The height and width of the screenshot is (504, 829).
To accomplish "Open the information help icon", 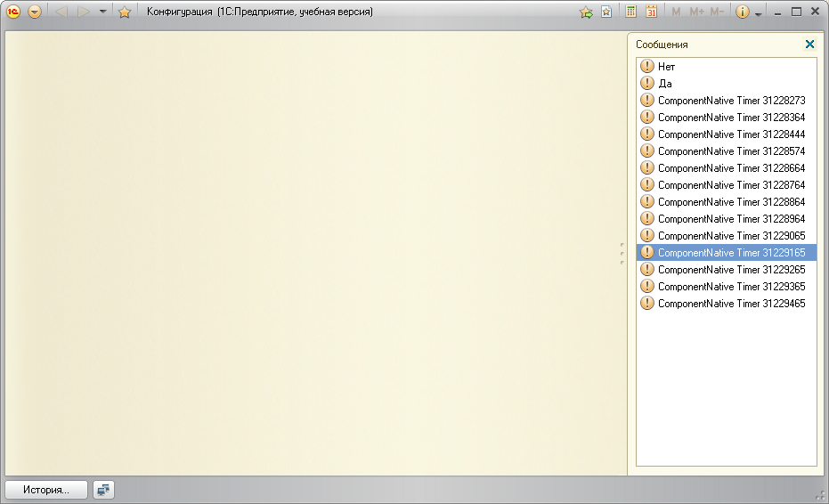I will point(743,12).
